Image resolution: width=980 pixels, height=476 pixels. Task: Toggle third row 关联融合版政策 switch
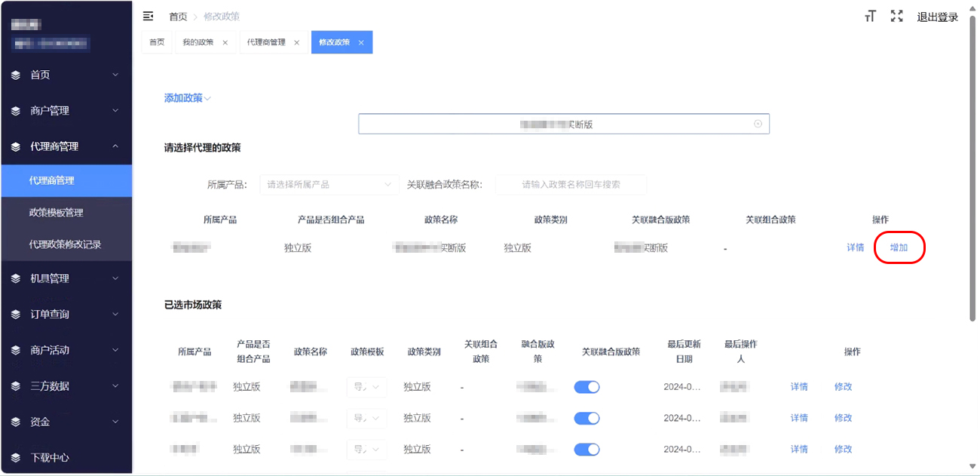pyautogui.click(x=586, y=450)
